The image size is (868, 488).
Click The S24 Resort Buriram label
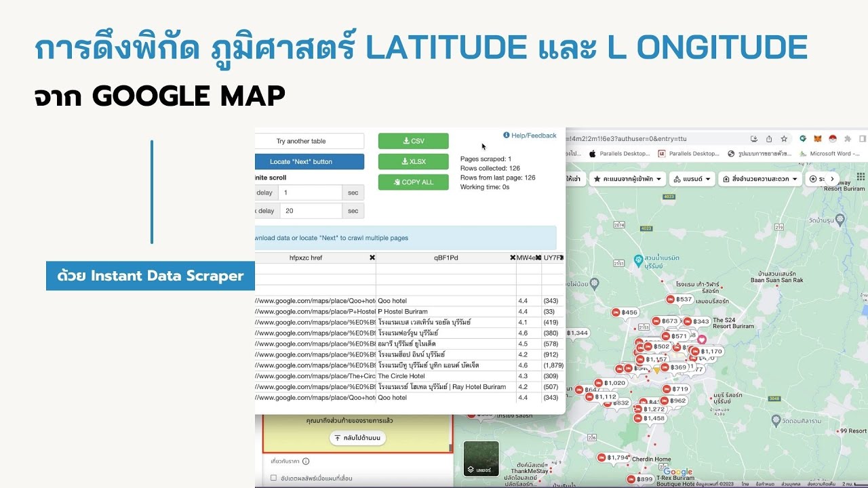pos(732,323)
